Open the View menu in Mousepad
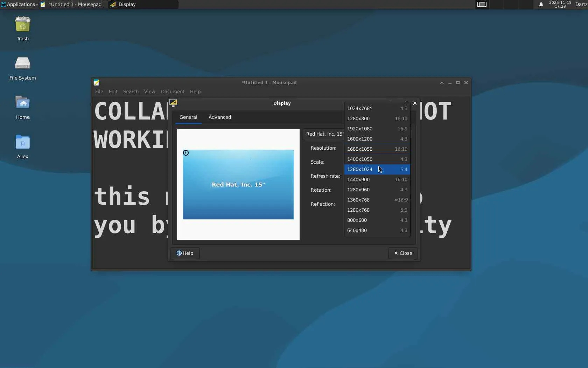 point(149,91)
